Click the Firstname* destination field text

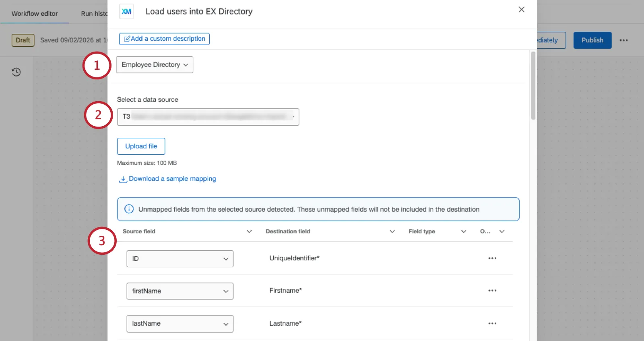(x=285, y=290)
